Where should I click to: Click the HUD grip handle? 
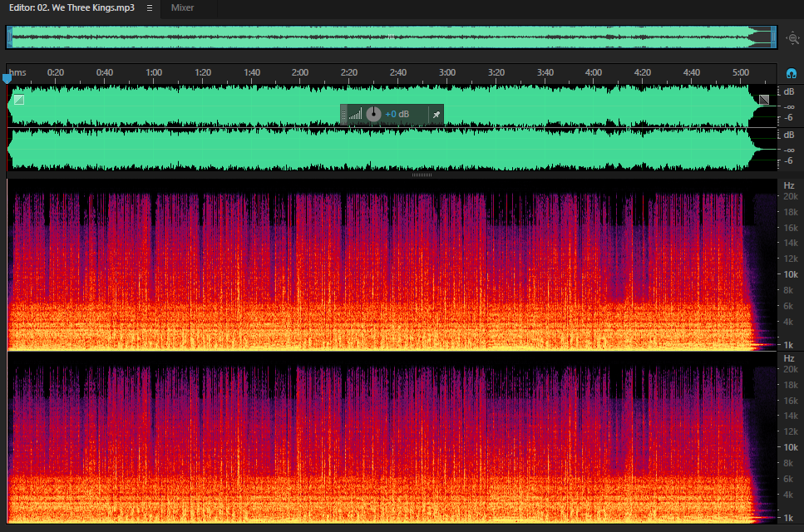click(343, 114)
